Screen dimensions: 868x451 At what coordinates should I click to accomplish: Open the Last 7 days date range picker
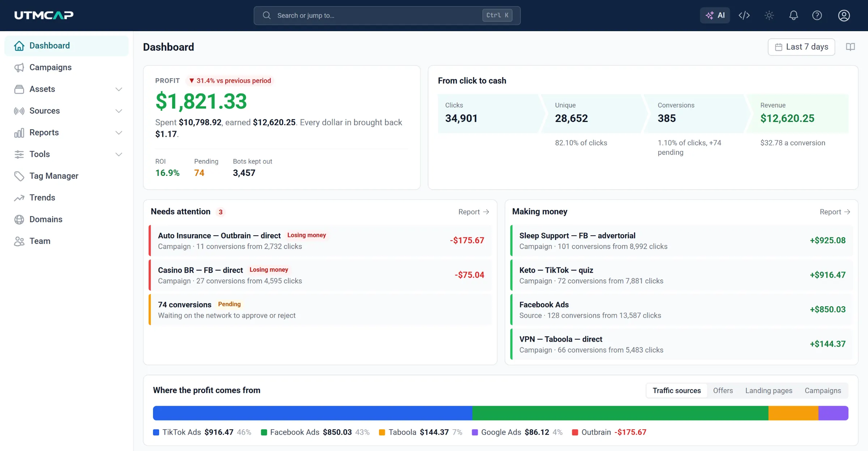point(801,47)
